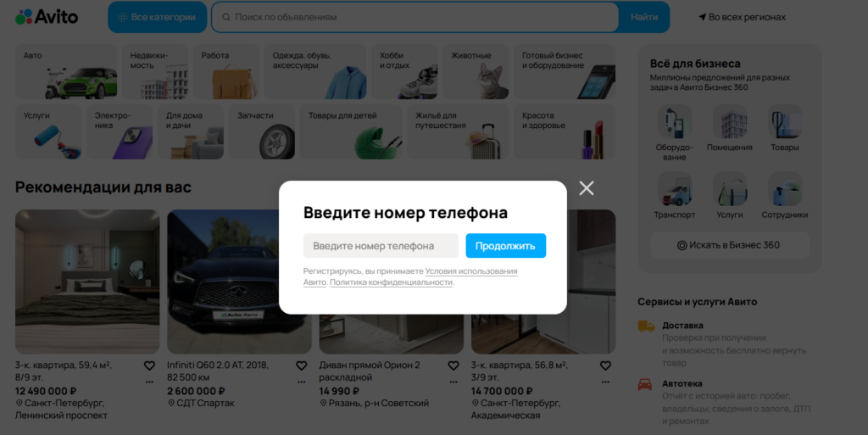
Task: Open the 3-к. квартира, 59,4 м² listing title
Action: tap(63, 371)
